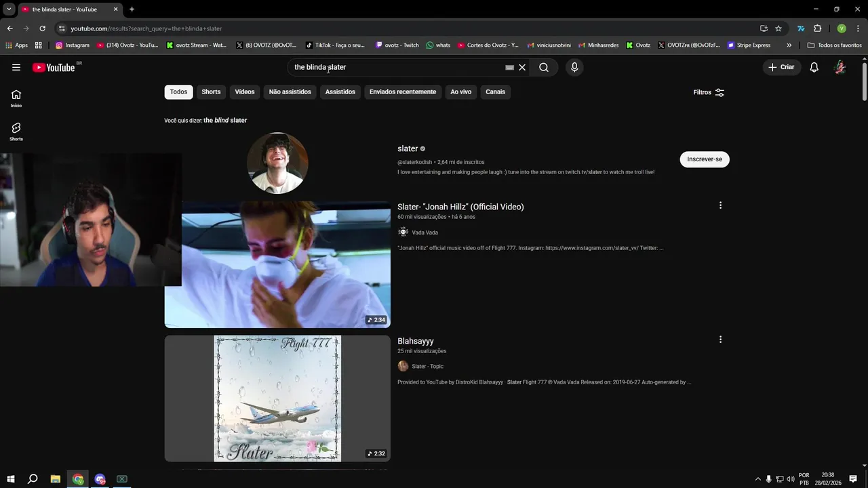868x488 pixels.
Task: Select the Assistidos filter chip
Action: (340, 92)
